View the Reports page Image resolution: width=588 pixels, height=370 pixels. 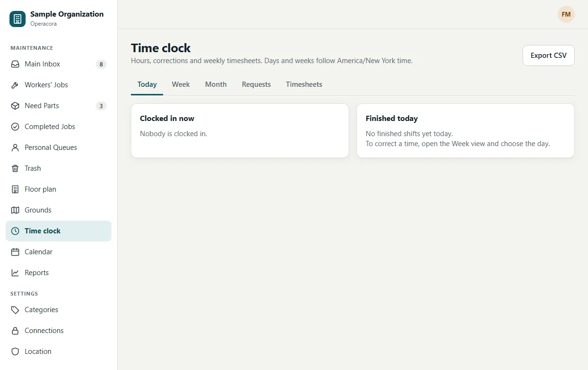click(58, 273)
